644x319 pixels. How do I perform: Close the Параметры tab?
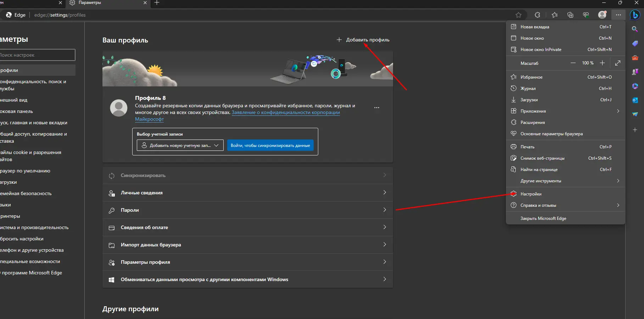[x=145, y=3]
